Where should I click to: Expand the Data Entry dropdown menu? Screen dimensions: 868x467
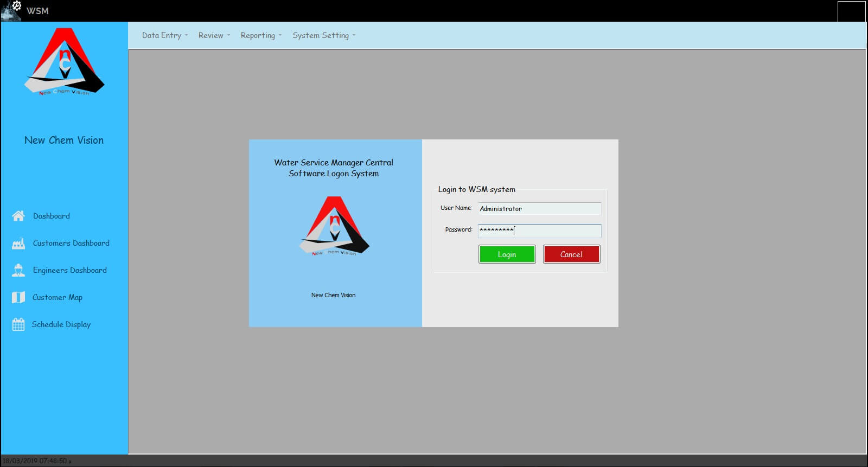point(164,35)
